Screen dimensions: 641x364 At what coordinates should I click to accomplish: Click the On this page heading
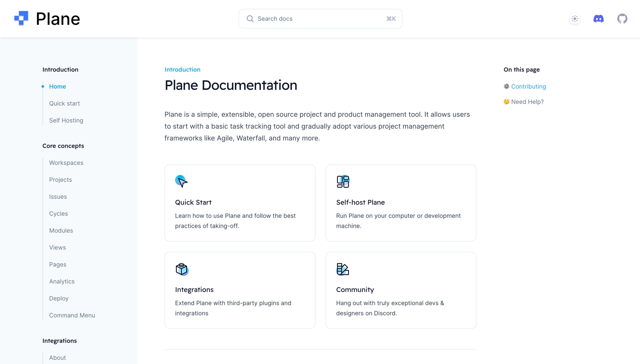(x=522, y=70)
